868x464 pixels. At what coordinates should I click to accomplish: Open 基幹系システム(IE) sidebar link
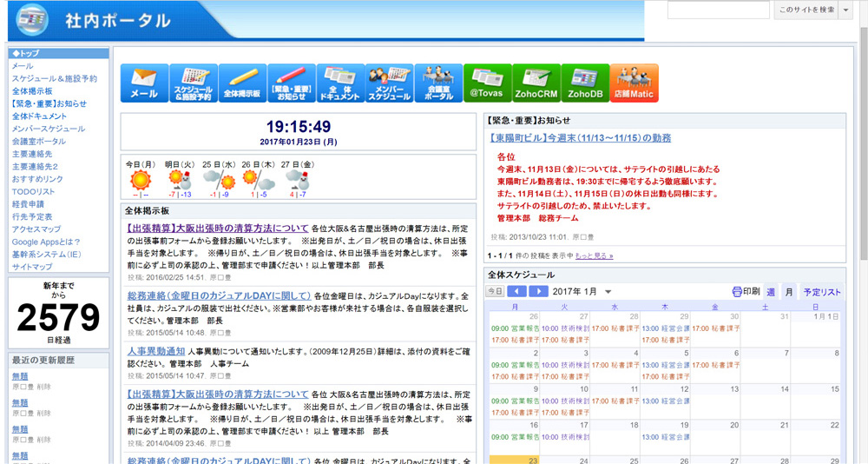tap(47, 255)
